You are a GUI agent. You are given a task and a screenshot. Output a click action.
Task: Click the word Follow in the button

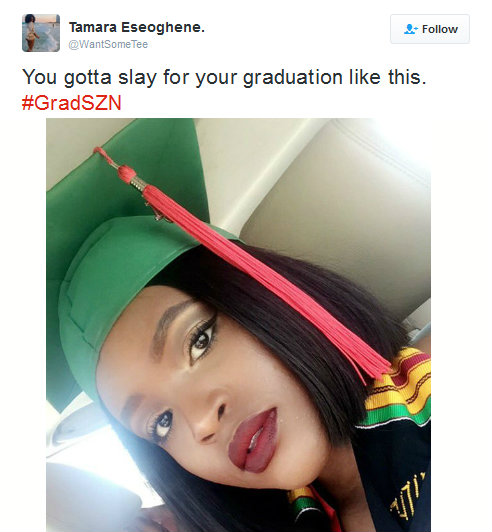click(x=440, y=29)
